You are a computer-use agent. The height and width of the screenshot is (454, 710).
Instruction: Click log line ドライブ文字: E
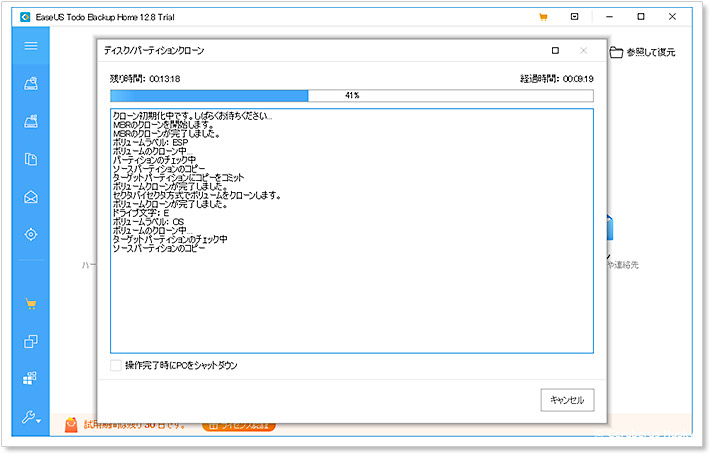coord(141,213)
